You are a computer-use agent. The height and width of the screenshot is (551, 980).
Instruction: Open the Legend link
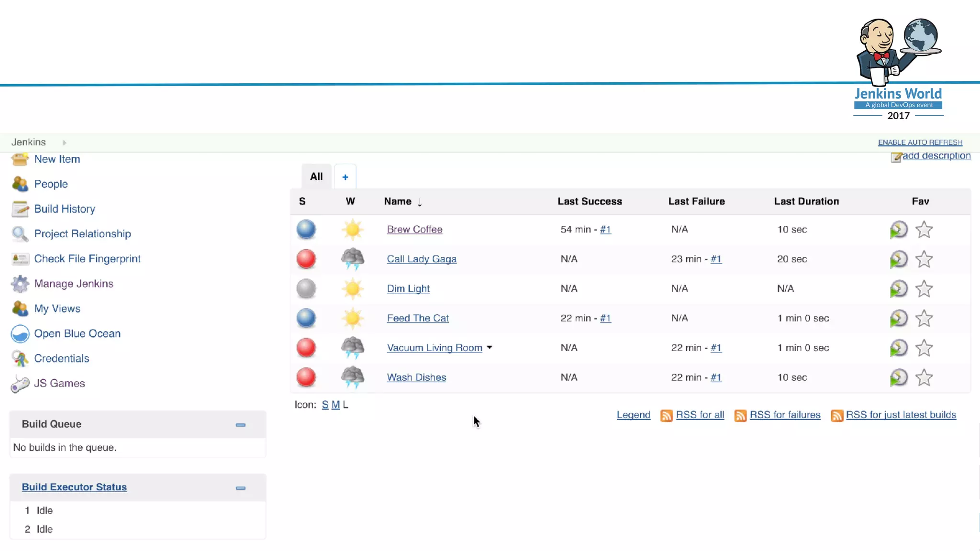[633, 415]
